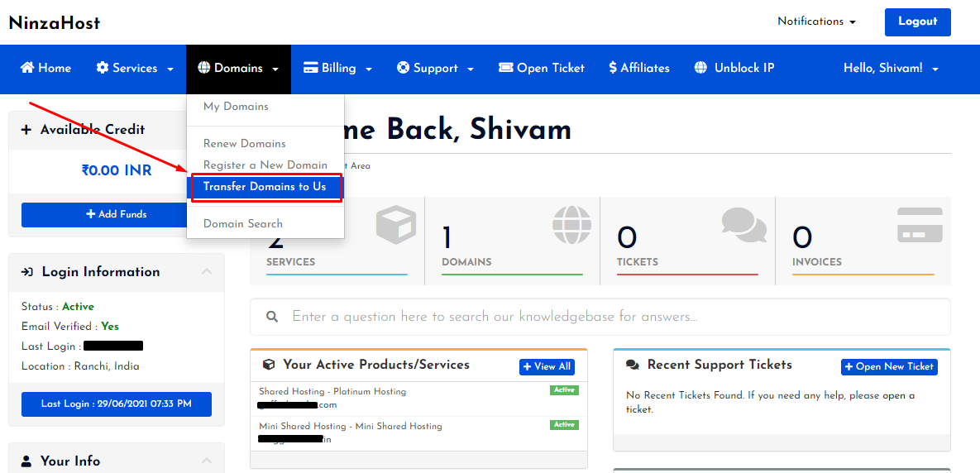
Task: Click the Domains globe icon
Action: click(203, 68)
